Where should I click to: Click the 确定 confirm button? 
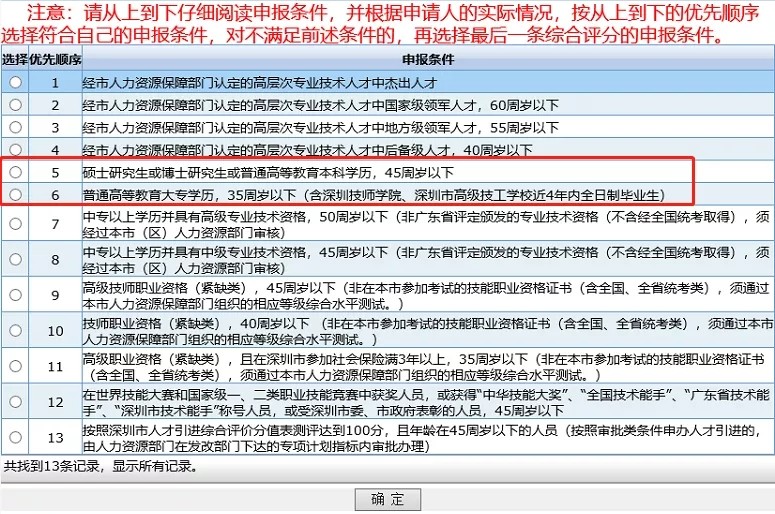pyautogui.click(x=388, y=499)
